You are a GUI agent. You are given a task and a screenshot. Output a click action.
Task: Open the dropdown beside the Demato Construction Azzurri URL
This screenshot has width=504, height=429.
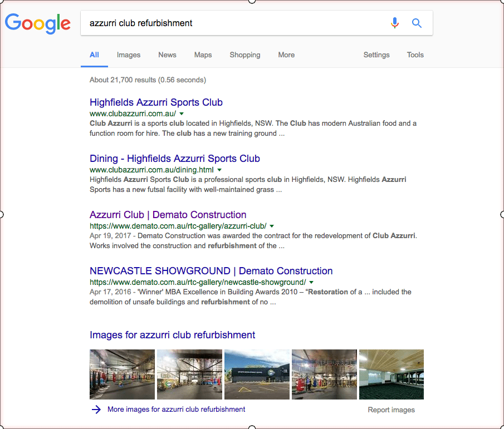point(272,226)
